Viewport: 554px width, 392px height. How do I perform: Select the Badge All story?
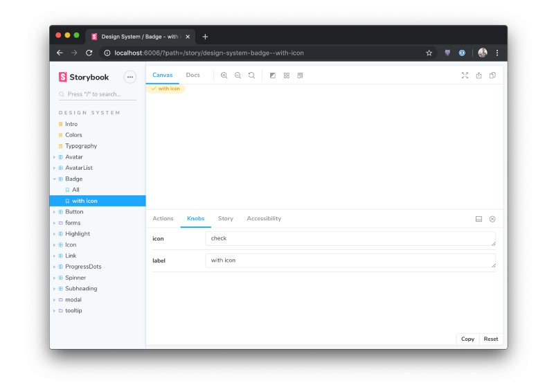click(75, 190)
